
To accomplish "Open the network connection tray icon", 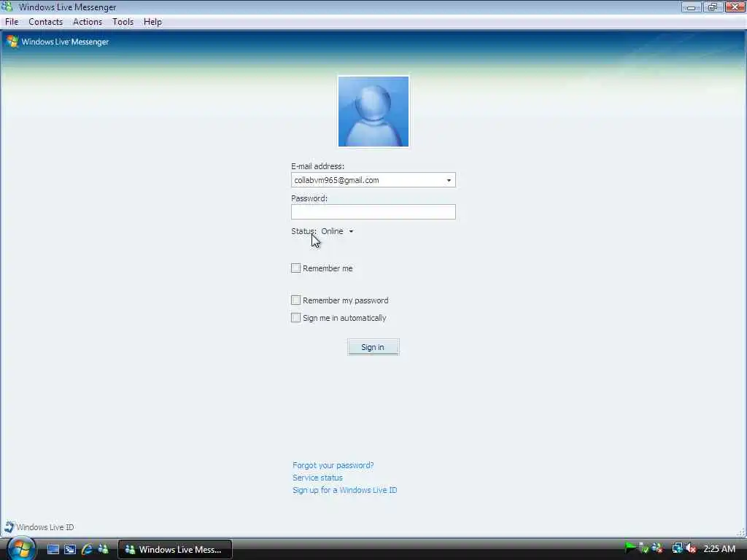I will pyautogui.click(x=678, y=548).
